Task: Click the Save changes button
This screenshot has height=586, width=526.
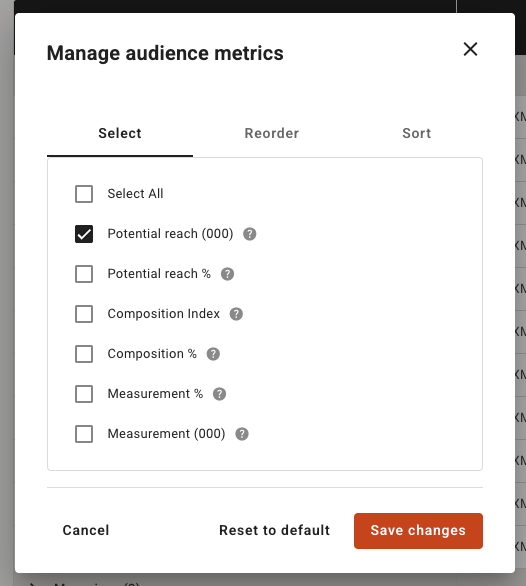Action: click(x=418, y=531)
